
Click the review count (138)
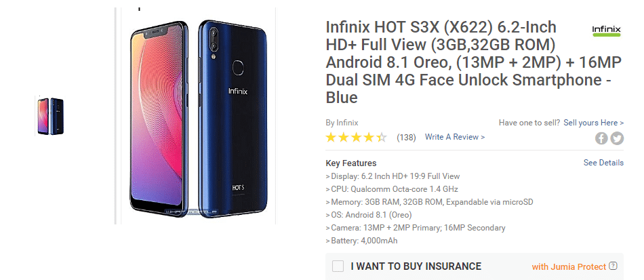(x=406, y=137)
